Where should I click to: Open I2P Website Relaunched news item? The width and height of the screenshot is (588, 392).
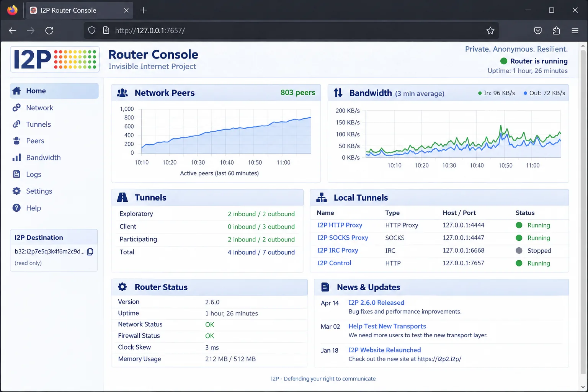coord(385,350)
